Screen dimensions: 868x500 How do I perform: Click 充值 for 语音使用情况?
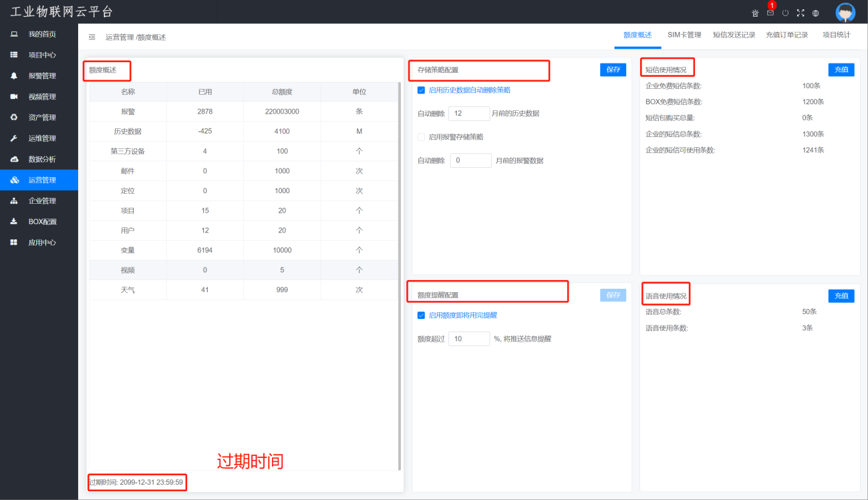pos(841,295)
